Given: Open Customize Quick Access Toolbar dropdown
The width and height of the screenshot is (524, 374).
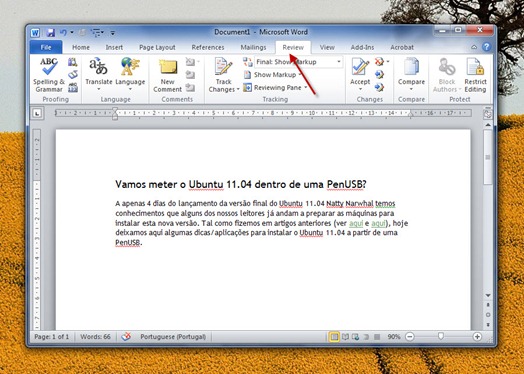Looking at the screenshot, I should click(113, 33).
